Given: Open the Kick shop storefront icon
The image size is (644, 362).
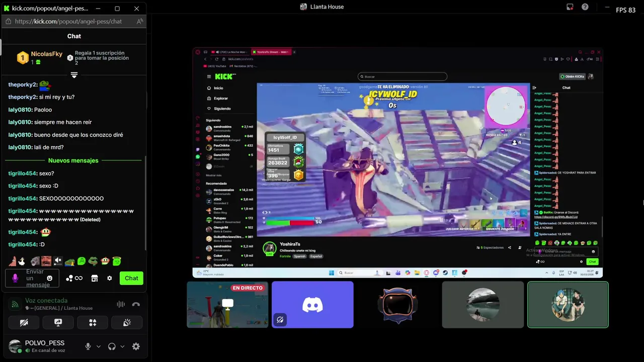Looking at the screenshot, I should point(94,278).
